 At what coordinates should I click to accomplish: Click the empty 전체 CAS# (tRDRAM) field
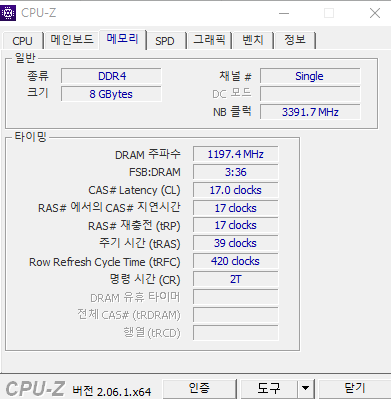coord(236,315)
